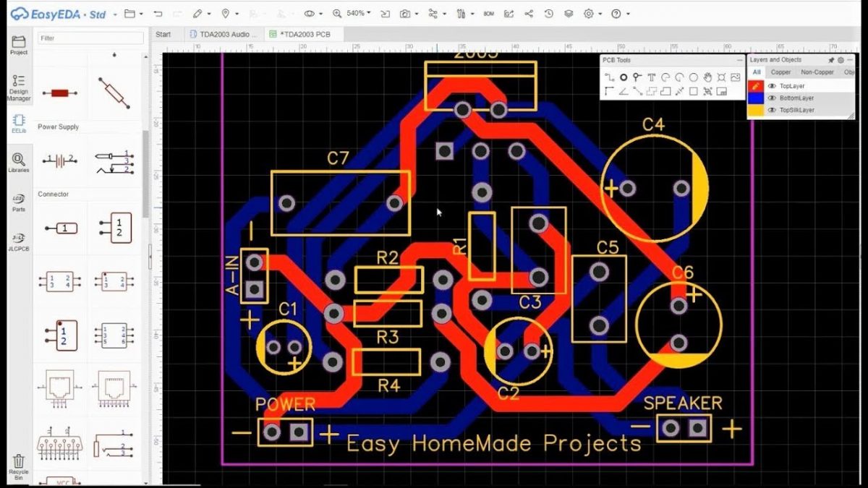The image size is (868, 488).
Task: Select the Copper tab in Layers panel
Action: coord(781,72)
